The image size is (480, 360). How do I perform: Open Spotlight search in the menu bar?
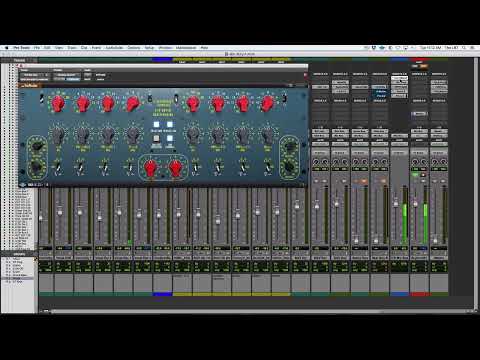click(x=464, y=48)
